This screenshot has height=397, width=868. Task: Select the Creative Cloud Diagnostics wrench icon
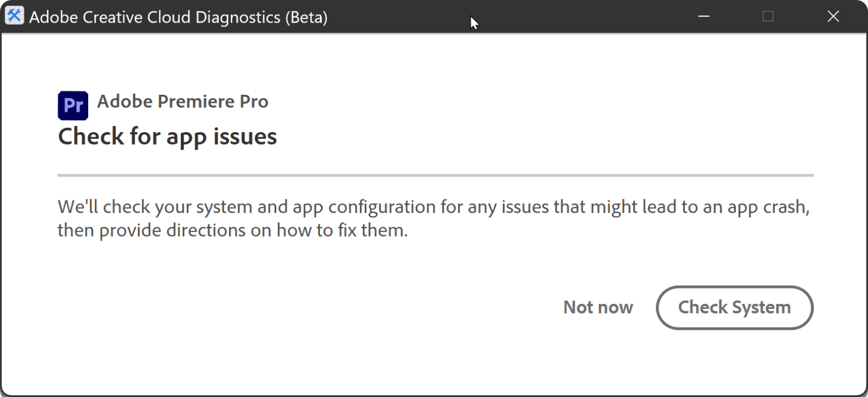[x=15, y=15]
